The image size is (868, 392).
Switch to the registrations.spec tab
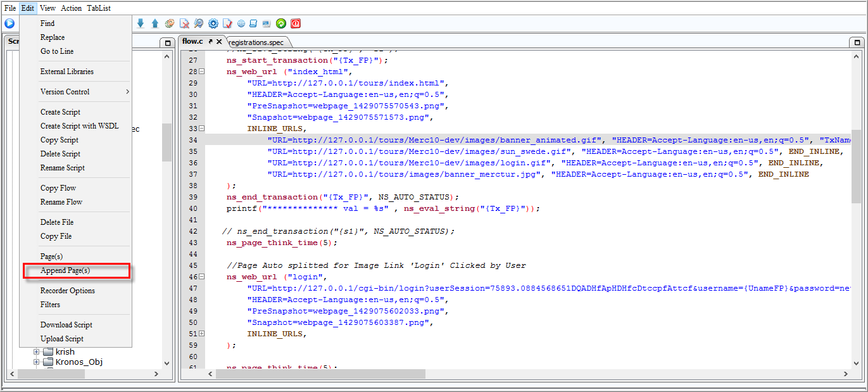point(256,42)
